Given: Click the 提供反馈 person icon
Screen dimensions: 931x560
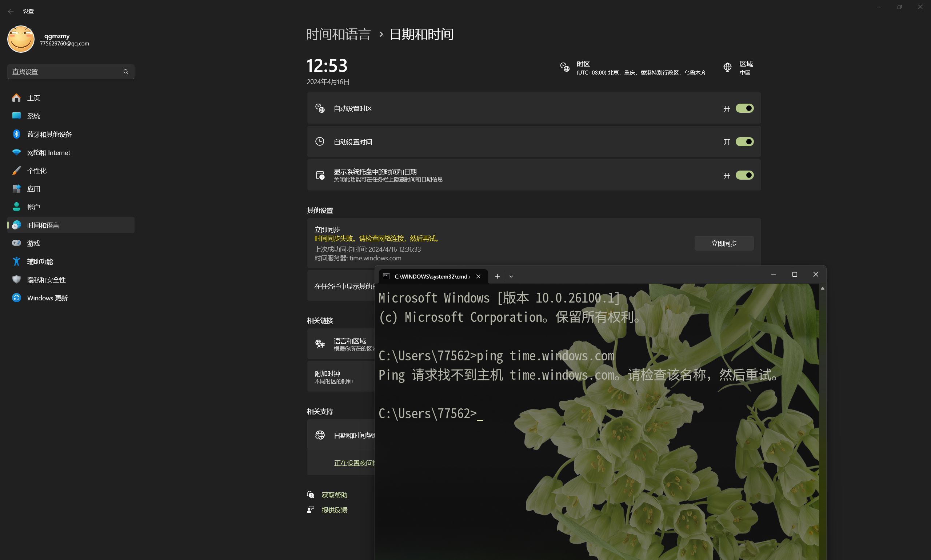Looking at the screenshot, I should pyautogui.click(x=311, y=510).
